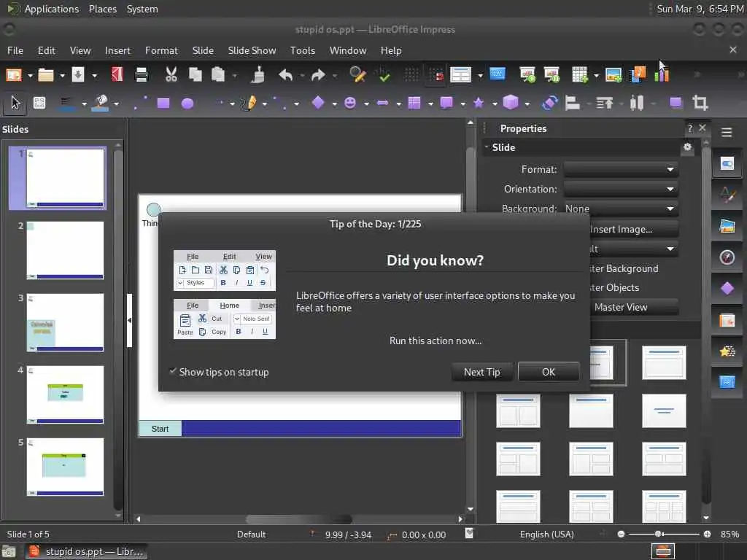
Task: Click the Clone Formatting paintbrush icon
Action: 259,74
